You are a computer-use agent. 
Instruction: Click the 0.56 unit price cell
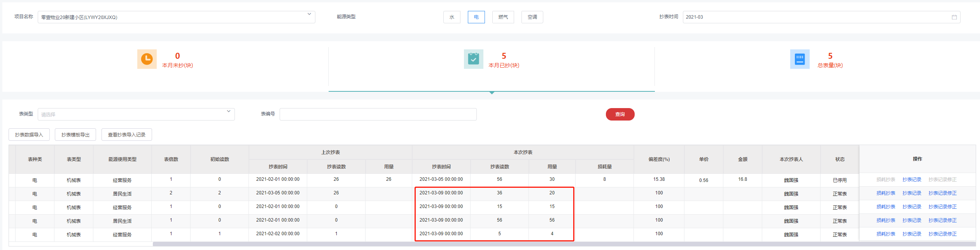pos(704,180)
